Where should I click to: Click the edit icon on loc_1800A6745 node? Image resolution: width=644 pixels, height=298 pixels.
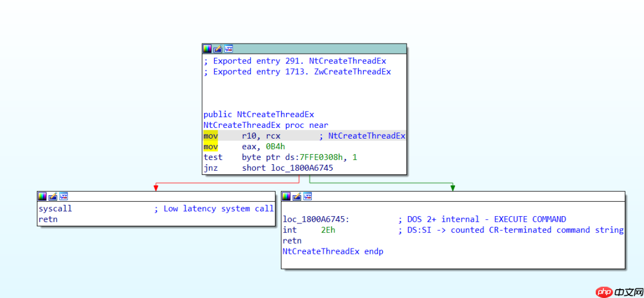click(297, 196)
